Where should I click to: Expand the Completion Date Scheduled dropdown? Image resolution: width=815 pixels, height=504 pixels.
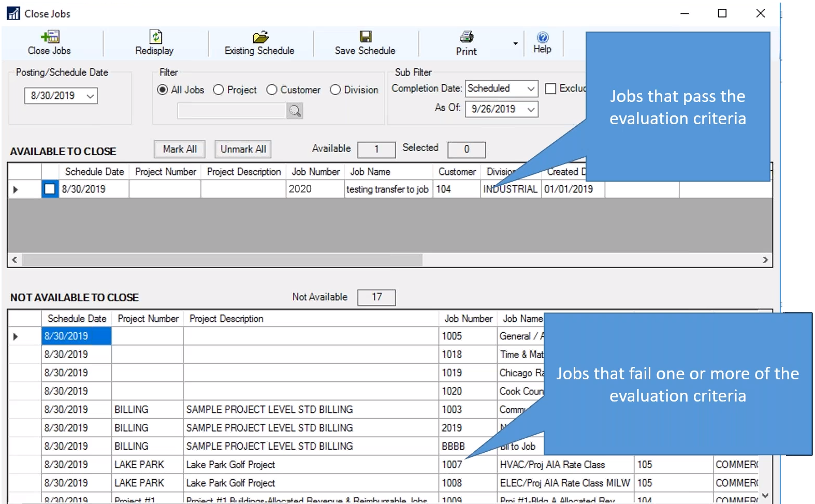(x=531, y=89)
